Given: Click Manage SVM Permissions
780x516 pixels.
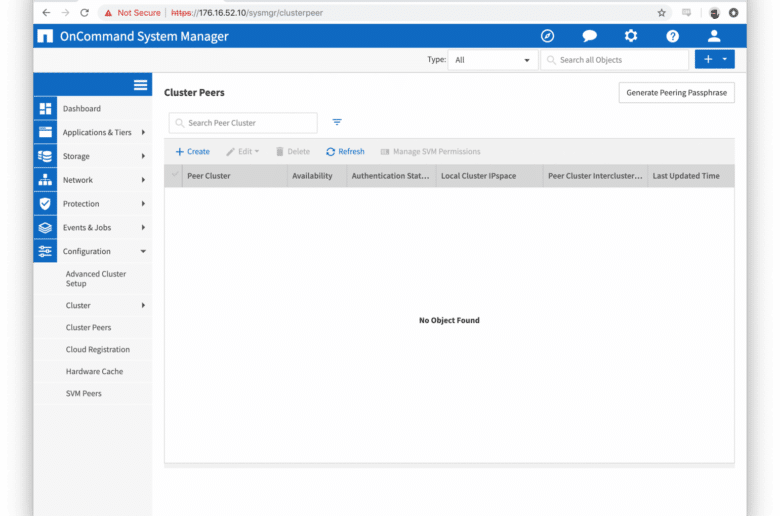Looking at the screenshot, I should pyautogui.click(x=430, y=152).
